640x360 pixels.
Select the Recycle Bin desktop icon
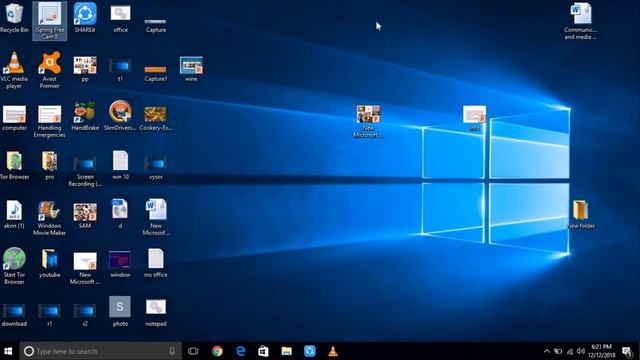click(14, 18)
